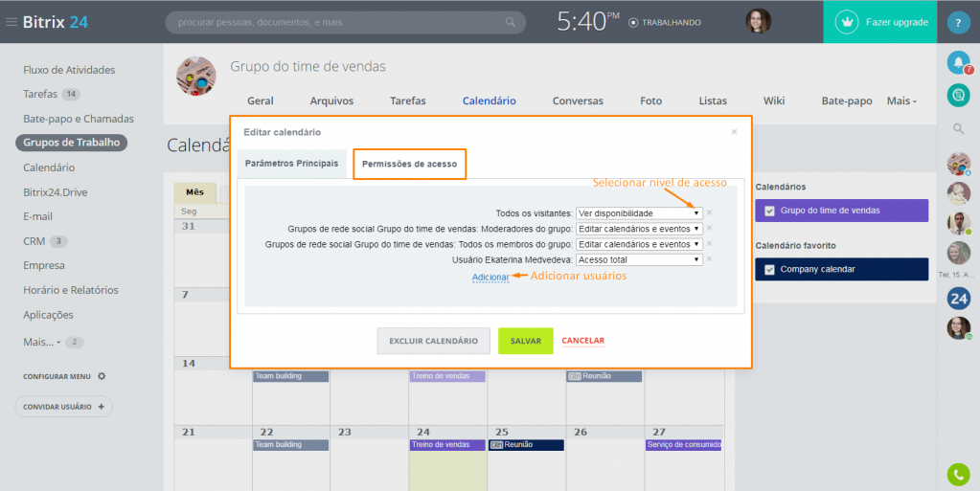Screen dimensions: 980x491
Task: Click the plus icon on Convidar Usuário
Action: (x=102, y=407)
